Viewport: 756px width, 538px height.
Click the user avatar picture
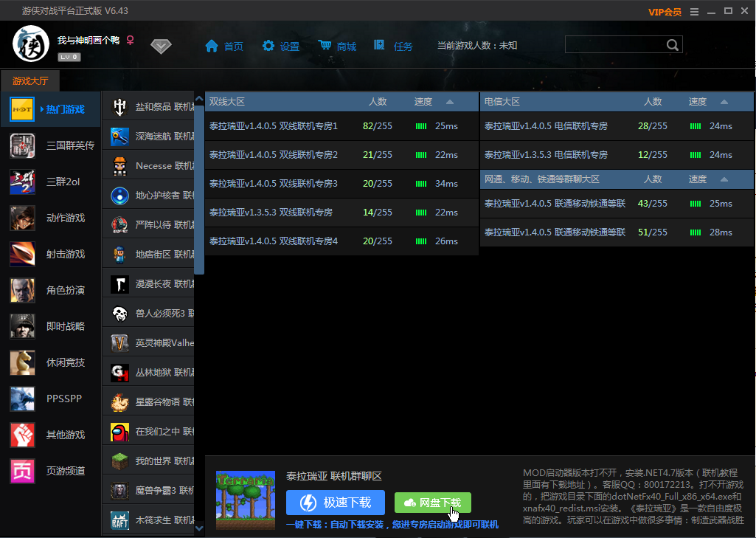click(31, 45)
